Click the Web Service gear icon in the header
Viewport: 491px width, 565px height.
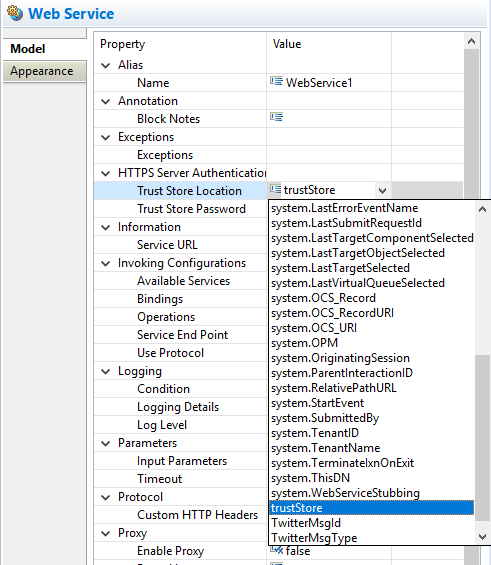tap(15, 13)
